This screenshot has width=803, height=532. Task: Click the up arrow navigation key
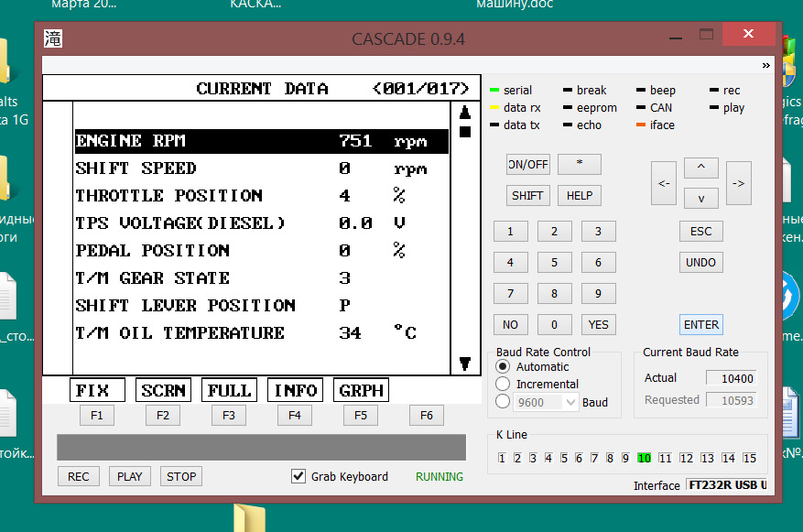(x=701, y=168)
